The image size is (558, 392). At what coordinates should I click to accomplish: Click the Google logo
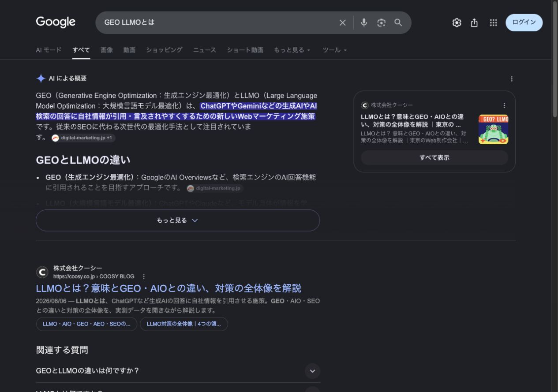[56, 22]
